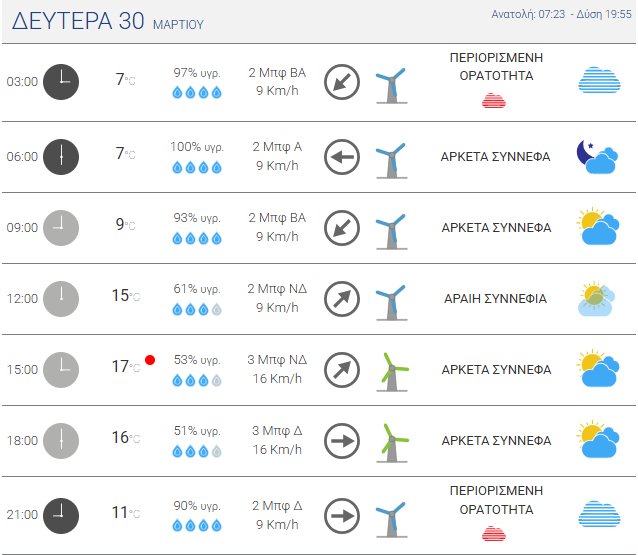Click the small red cloud warning at 03:00

pyautogui.click(x=493, y=100)
